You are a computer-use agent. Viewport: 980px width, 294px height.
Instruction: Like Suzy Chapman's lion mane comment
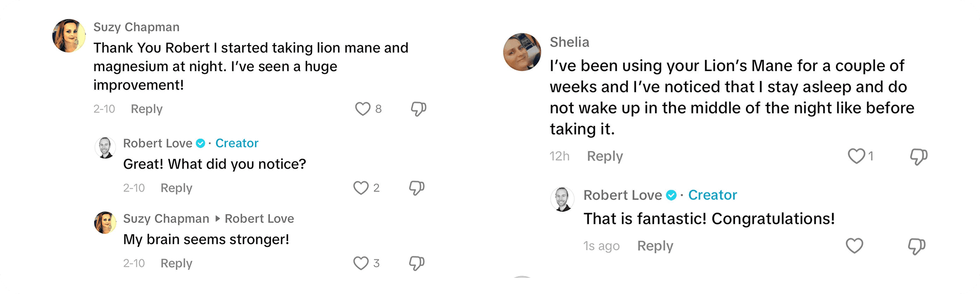click(x=363, y=109)
